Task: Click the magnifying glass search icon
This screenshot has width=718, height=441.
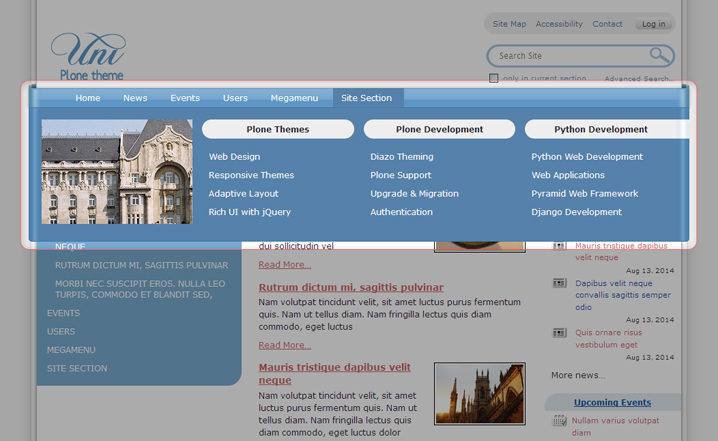Action: (659, 55)
